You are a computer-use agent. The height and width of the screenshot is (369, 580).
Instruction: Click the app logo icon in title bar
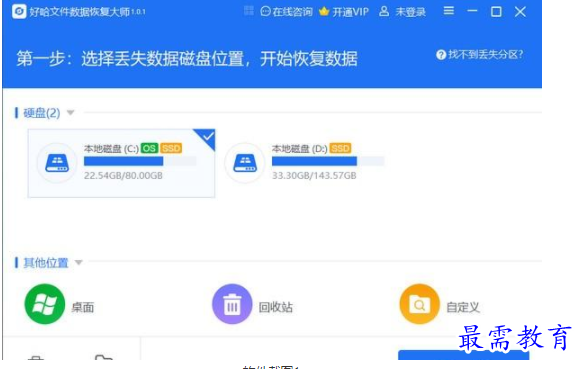point(19,12)
